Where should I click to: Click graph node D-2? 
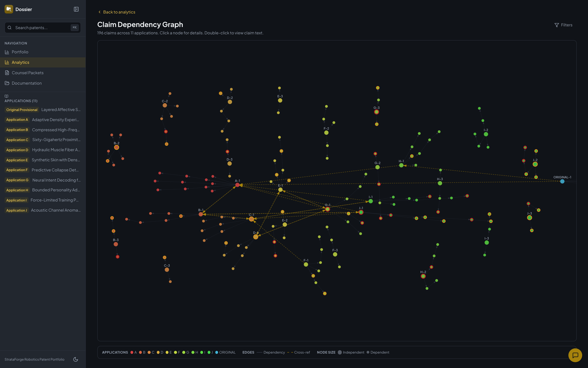230,102
